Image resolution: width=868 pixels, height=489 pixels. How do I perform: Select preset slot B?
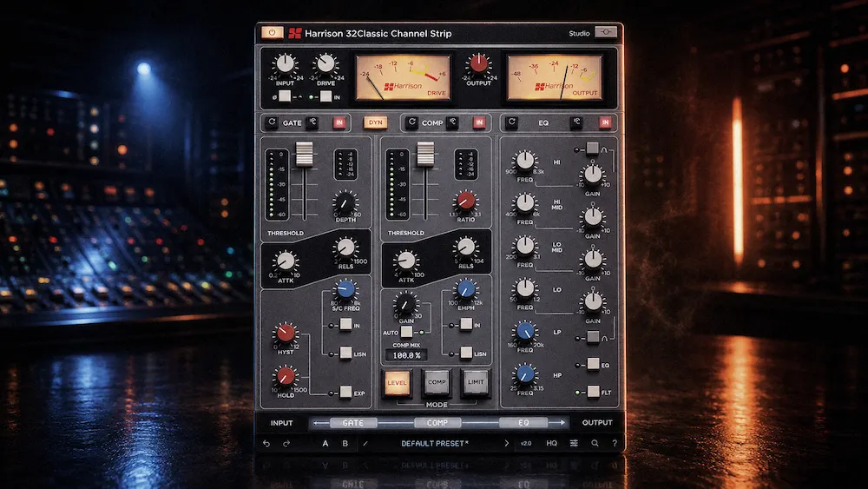click(x=345, y=443)
